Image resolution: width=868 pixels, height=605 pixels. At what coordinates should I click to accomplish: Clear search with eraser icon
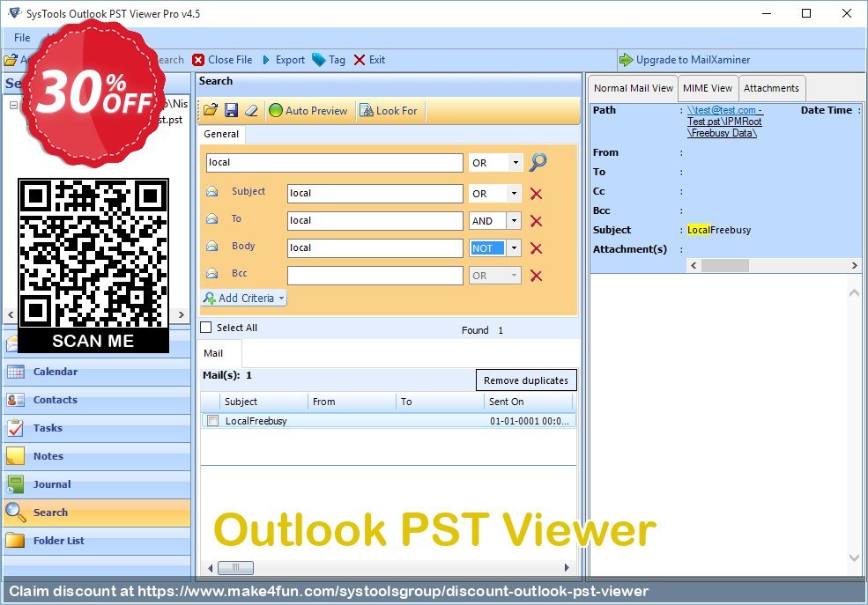251,110
